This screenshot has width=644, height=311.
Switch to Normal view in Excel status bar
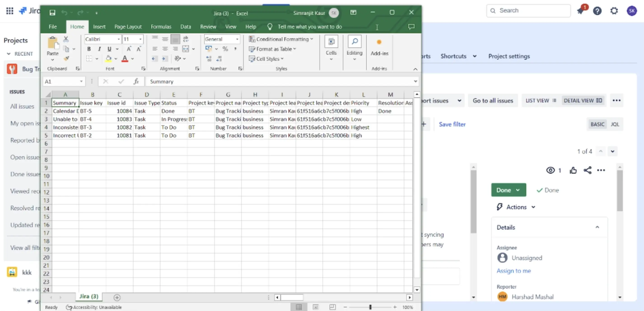(299, 307)
